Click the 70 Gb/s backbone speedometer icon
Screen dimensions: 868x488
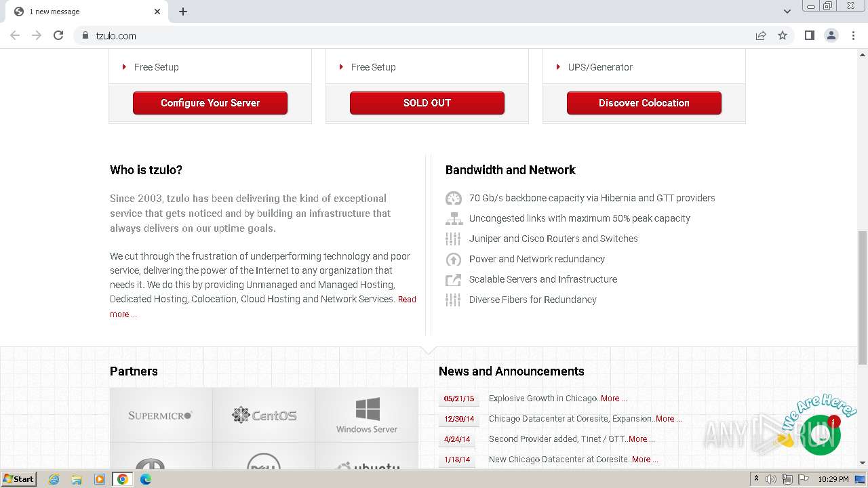(x=453, y=199)
